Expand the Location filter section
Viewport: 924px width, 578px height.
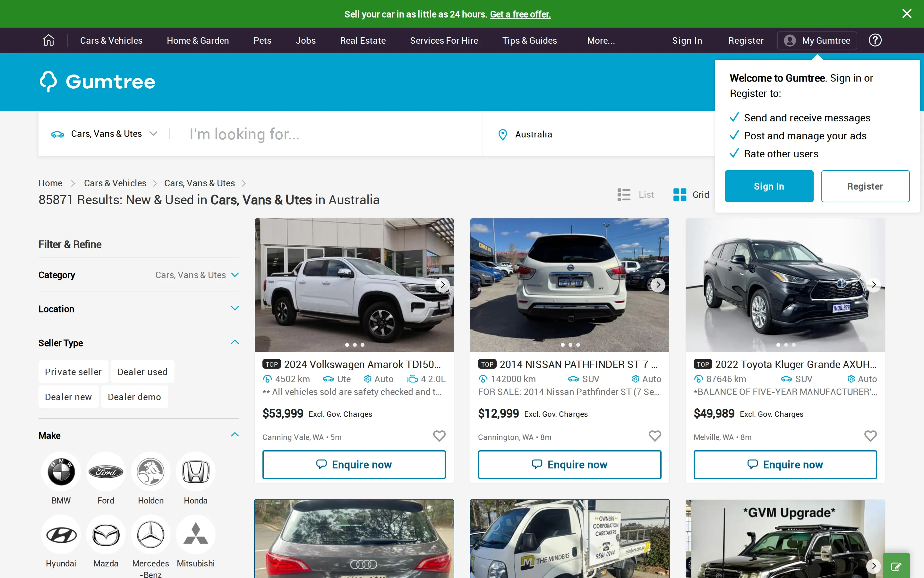[139, 309]
